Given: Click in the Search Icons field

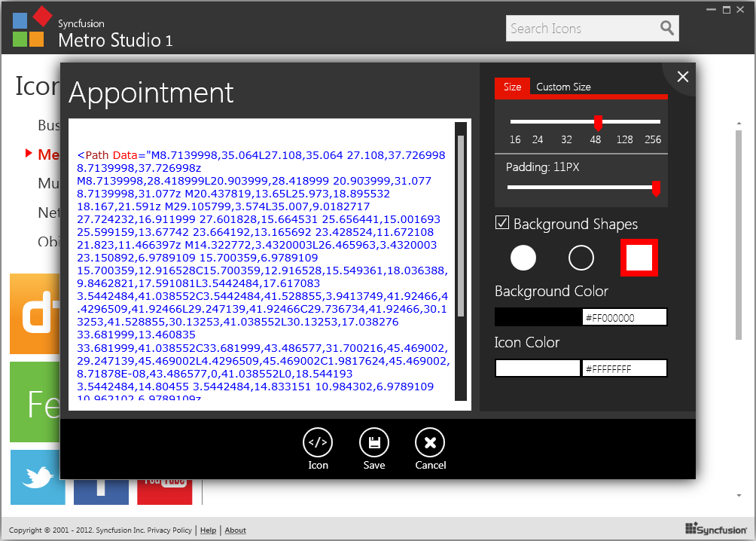Looking at the screenshot, I should [x=580, y=29].
